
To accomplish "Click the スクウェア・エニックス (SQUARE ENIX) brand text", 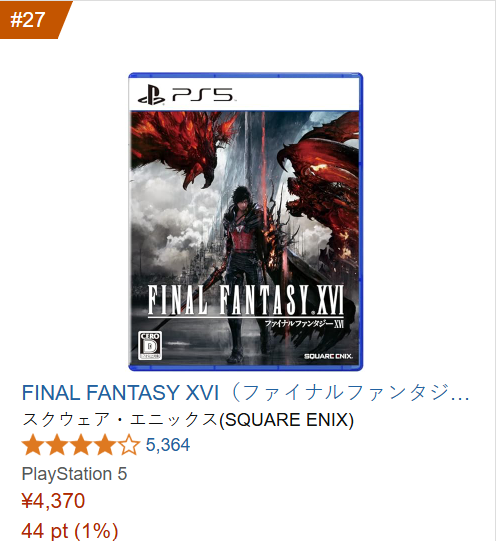I will (188, 420).
